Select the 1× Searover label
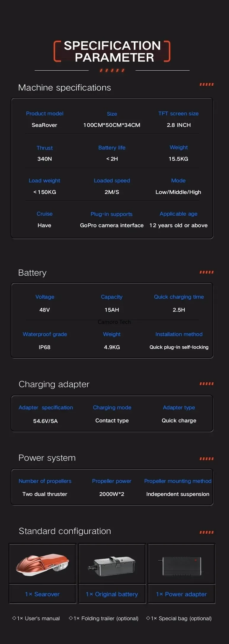The width and height of the screenshot is (229, 644). pyautogui.click(x=42, y=594)
